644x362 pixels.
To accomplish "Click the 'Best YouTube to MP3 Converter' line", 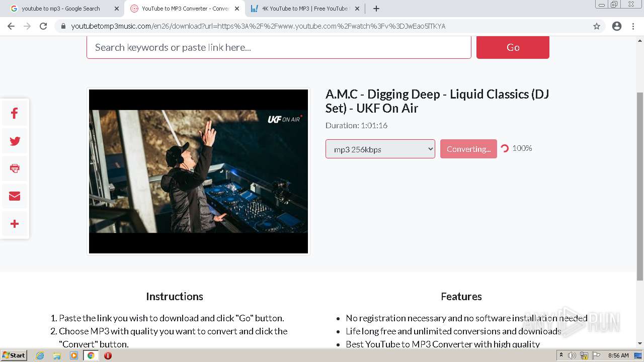I will pos(443,344).
